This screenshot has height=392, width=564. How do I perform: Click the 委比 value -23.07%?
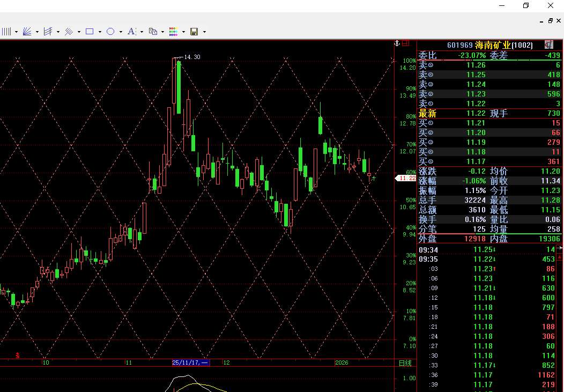(x=472, y=55)
